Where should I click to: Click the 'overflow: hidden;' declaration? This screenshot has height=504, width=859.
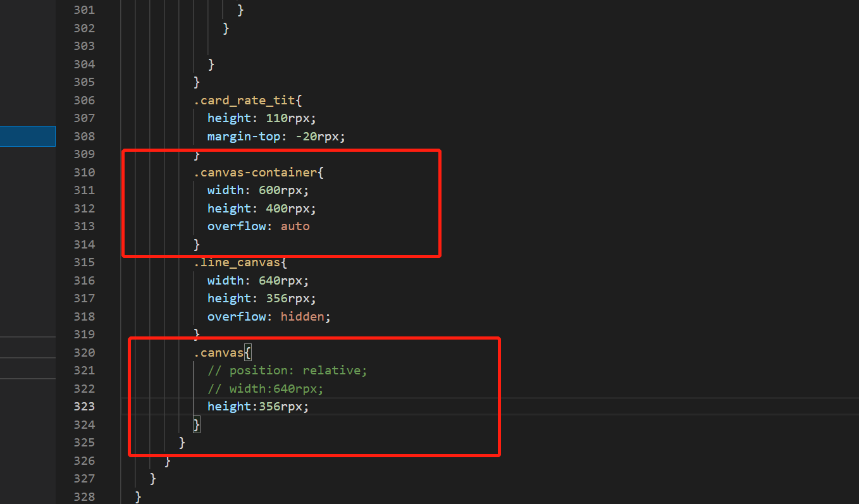(x=269, y=316)
